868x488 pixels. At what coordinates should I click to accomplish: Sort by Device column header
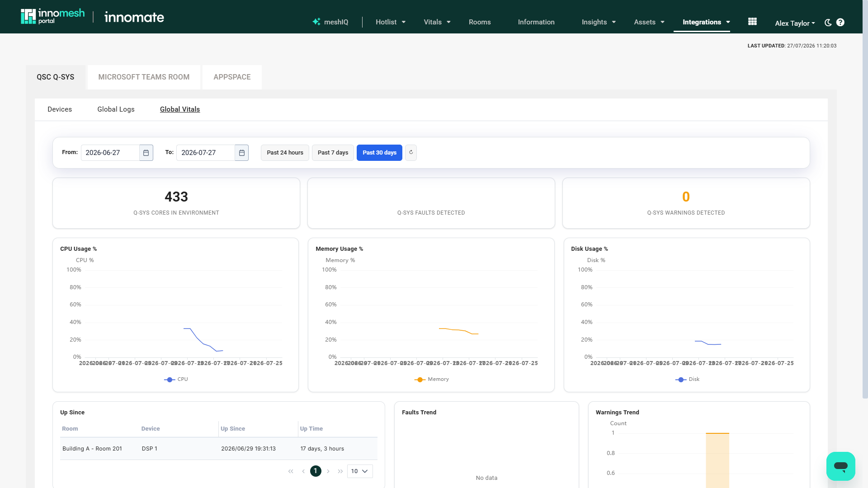point(151,429)
